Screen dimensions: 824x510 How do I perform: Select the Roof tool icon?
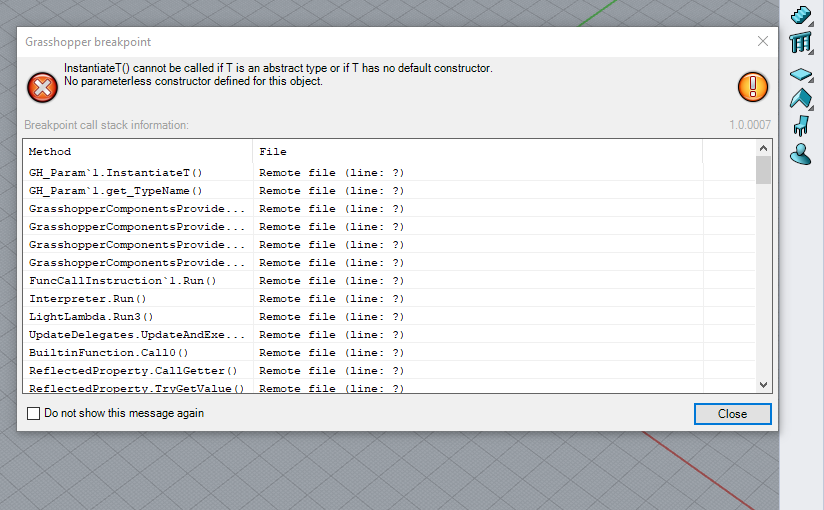tap(801, 99)
